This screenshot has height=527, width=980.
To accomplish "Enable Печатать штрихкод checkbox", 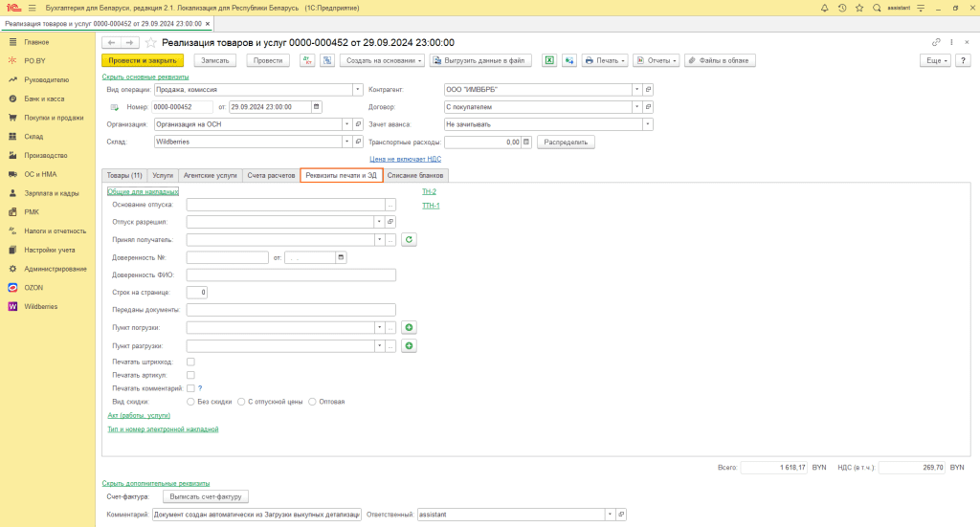I will 190,362.
